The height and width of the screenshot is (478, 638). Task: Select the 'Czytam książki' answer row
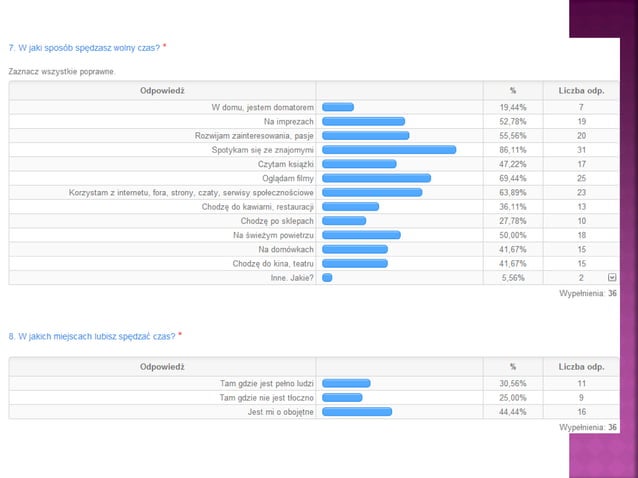coord(314,164)
